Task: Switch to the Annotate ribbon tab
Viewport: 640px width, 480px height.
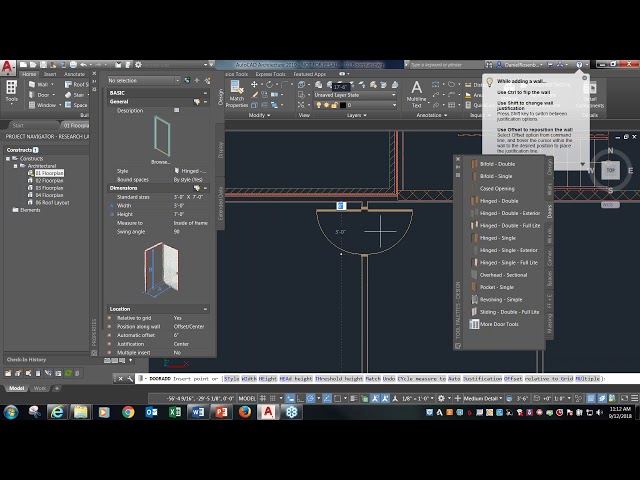Action: (74, 74)
